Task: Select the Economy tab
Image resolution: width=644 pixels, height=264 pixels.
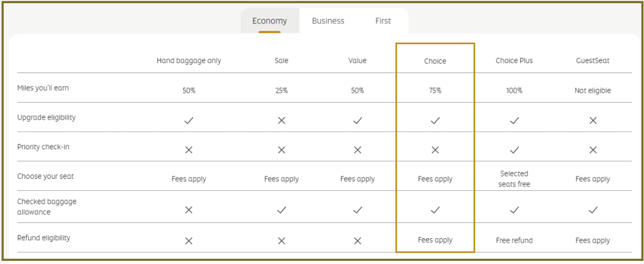Action: (269, 21)
